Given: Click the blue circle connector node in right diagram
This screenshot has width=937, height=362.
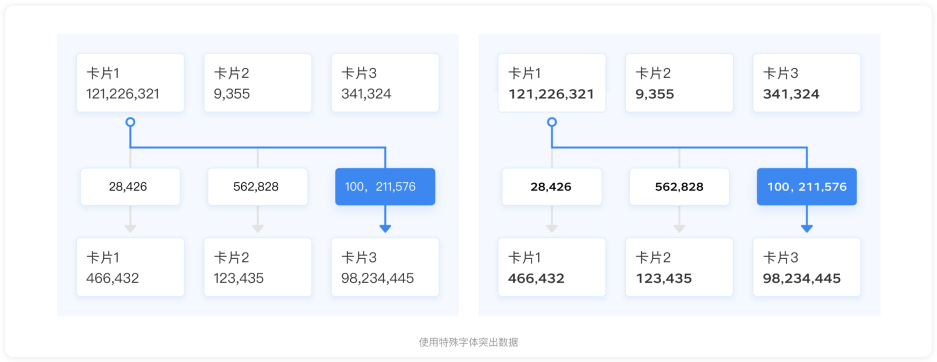Looking at the screenshot, I should pyautogui.click(x=552, y=122).
